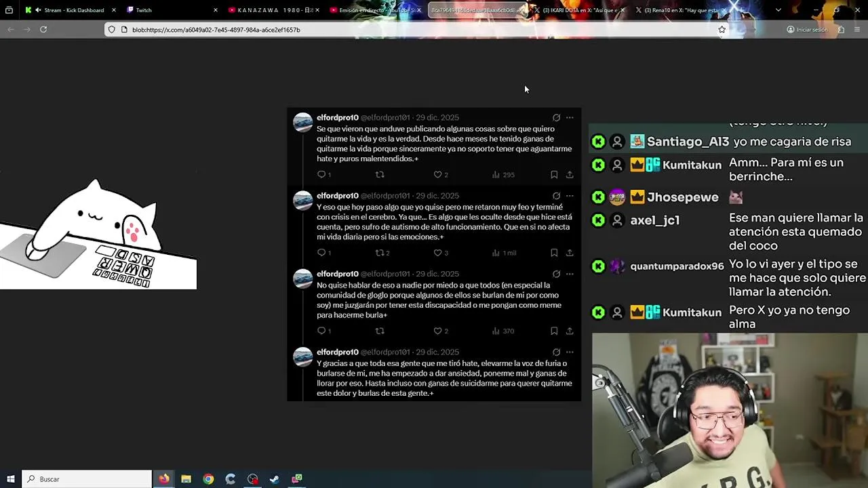Open Firefox View tabs icon

[x=9, y=10]
